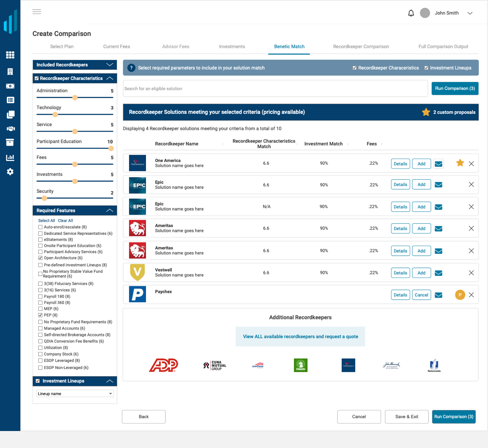The width and height of the screenshot is (488, 448).
Task: Click the orange P badge on Paychex row
Action: (460, 295)
